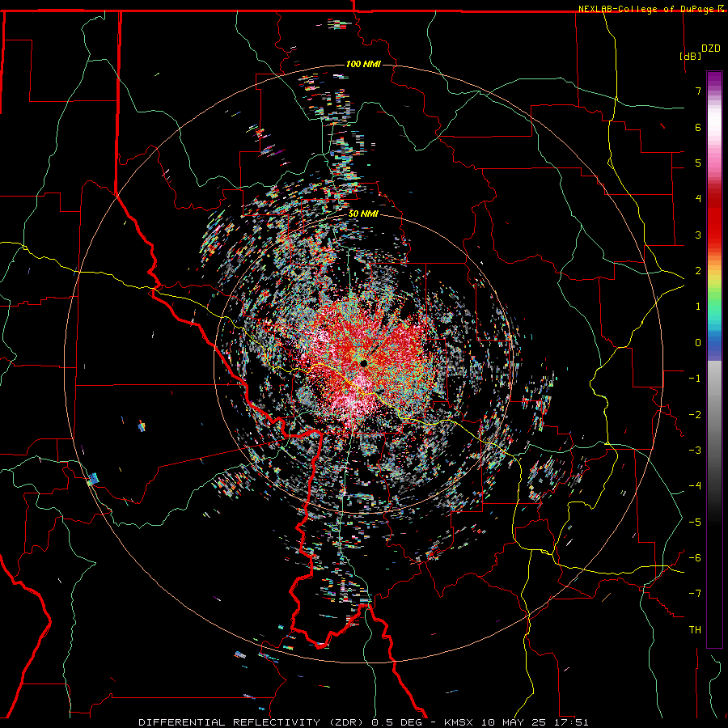Click the -2 value on the color scale
This screenshot has height=728, width=728.
click(x=695, y=415)
